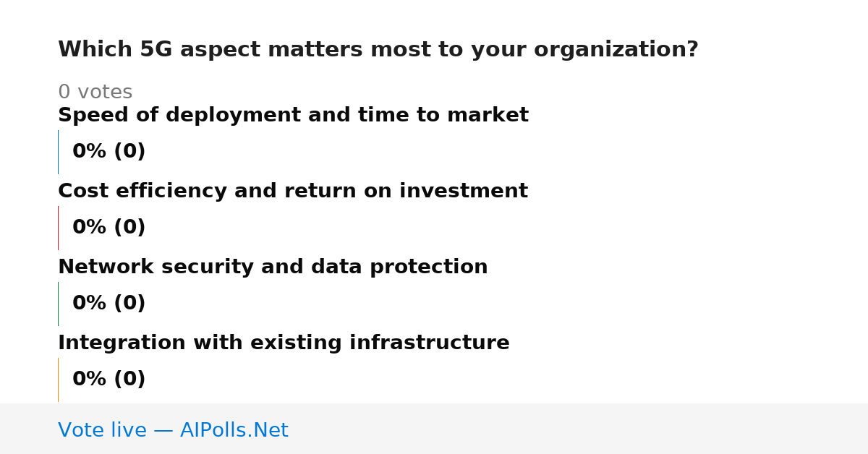This screenshot has height=454, width=868.
Task: Choose Network security and data protection option
Action: click(x=273, y=267)
